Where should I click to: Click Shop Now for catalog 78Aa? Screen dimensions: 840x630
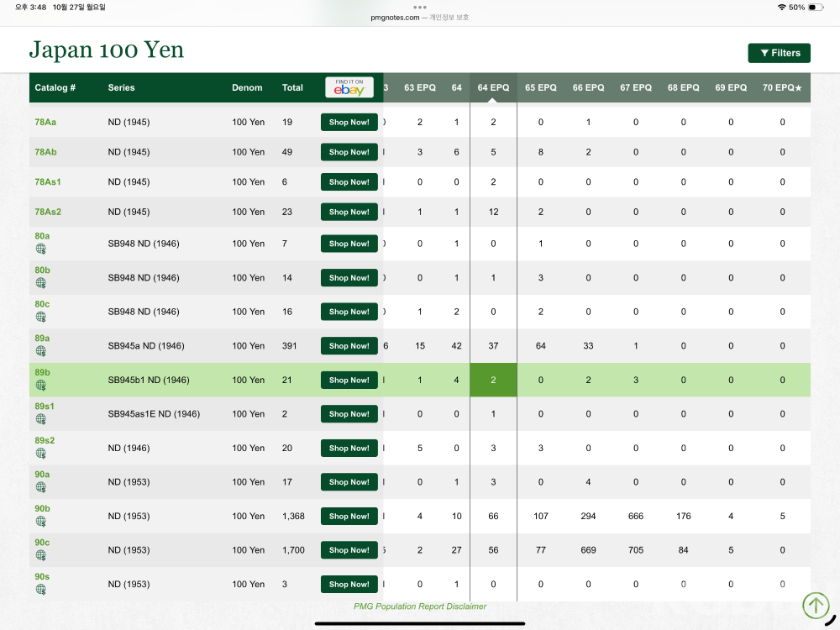(x=349, y=123)
